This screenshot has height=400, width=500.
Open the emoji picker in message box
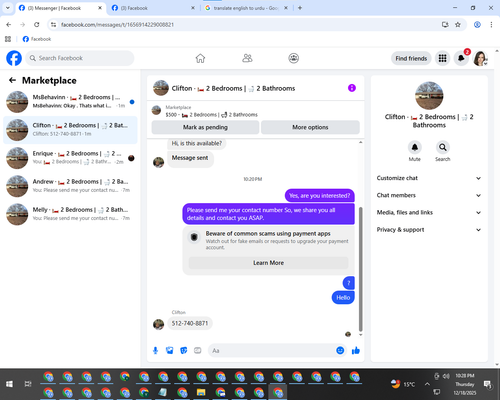[x=340, y=350]
